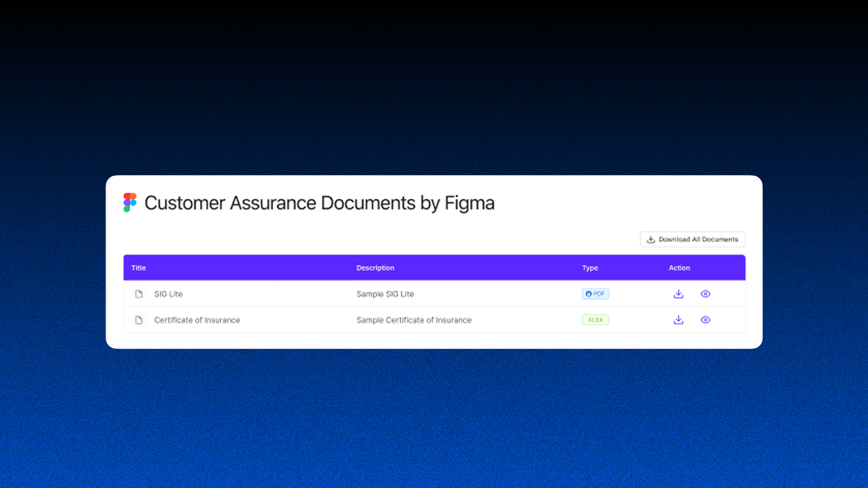The height and width of the screenshot is (488, 868).
Task: Select the XLSX type badge
Action: [x=595, y=320]
